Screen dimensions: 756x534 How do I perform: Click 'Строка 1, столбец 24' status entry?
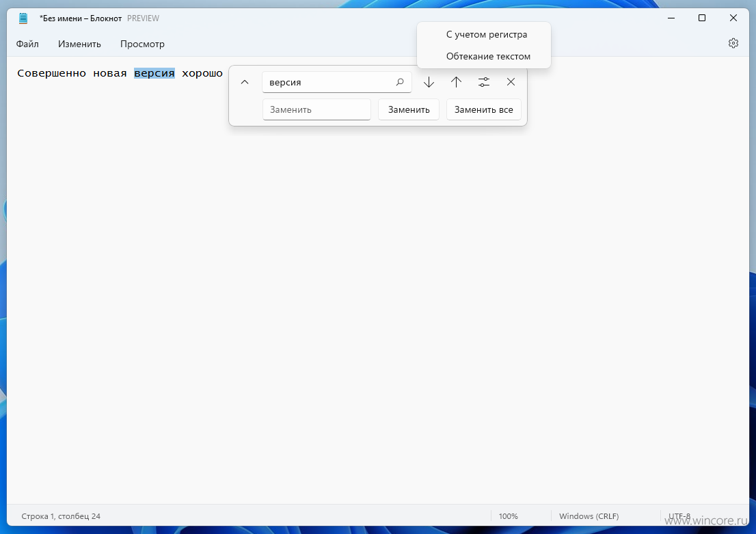click(x=61, y=516)
